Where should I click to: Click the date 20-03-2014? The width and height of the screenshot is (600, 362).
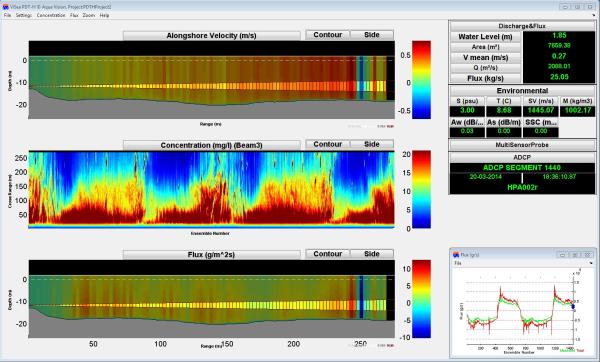click(486, 177)
